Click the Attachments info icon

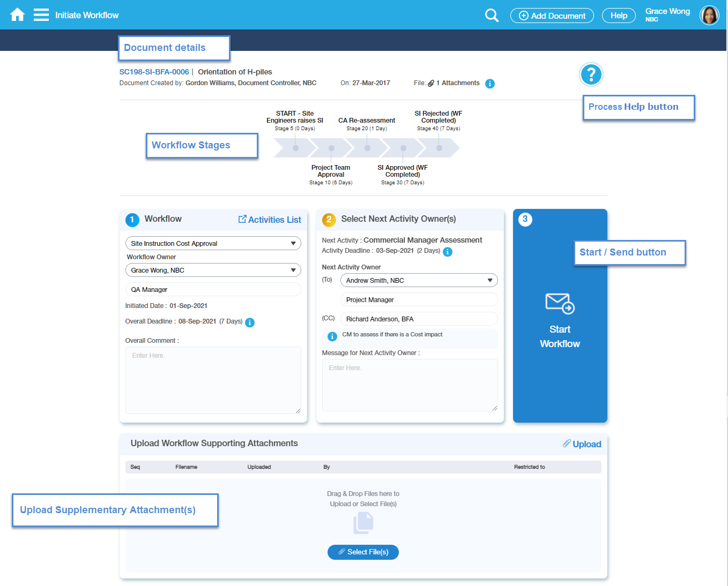(489, 84)
